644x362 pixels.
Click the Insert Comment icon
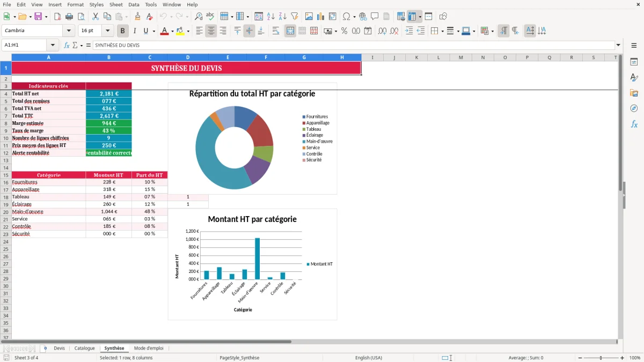[375, 17]
